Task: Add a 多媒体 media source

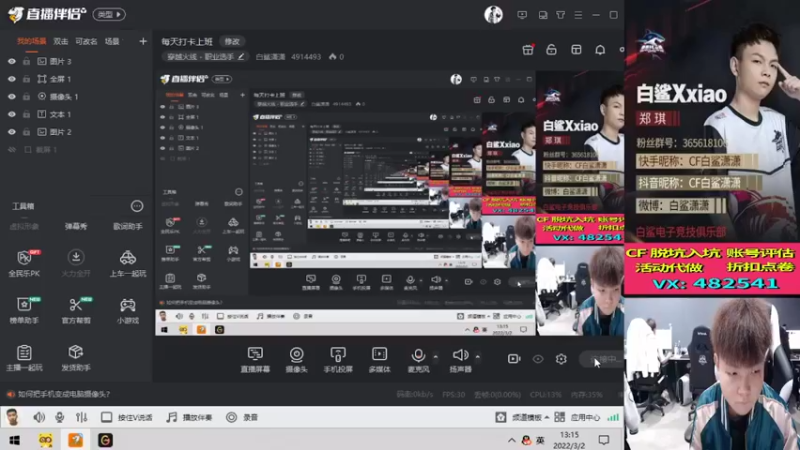Action: click(379, 359)
